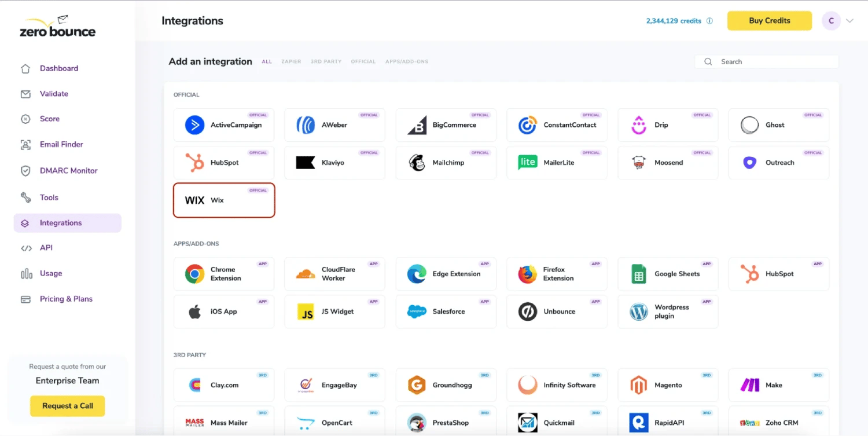This screenshot has width=868, height=436.
Task: Select the Wix integration highlighted in red
Action: point(223,200)
